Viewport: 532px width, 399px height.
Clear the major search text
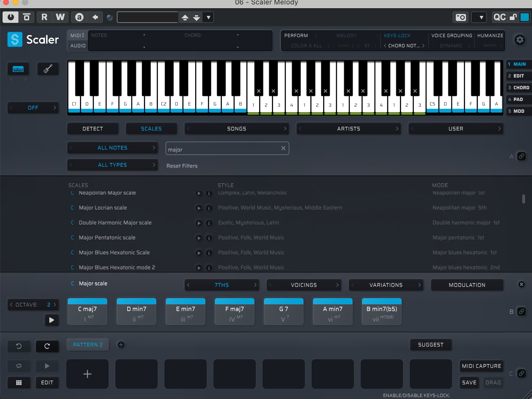pos(283,148)
